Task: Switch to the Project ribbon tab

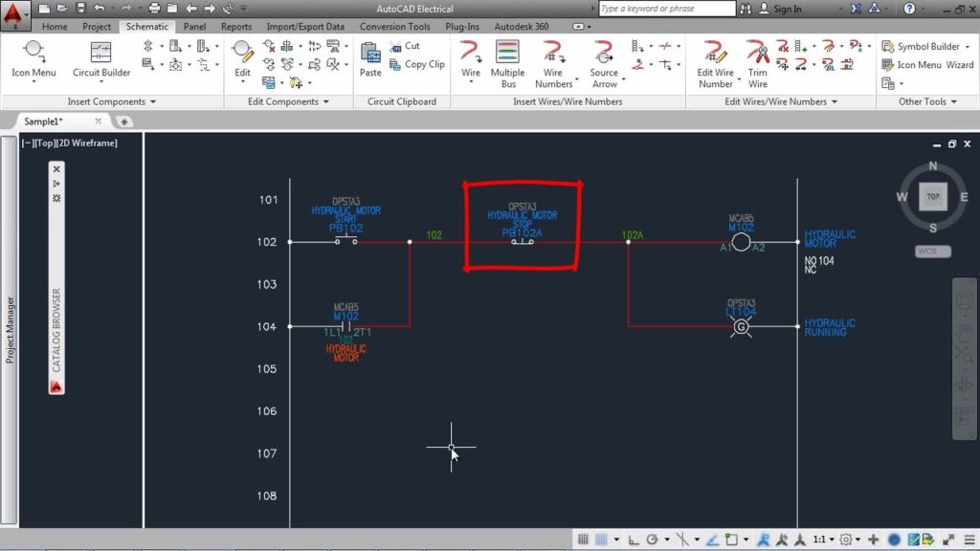Action: (x=96, y=27)
